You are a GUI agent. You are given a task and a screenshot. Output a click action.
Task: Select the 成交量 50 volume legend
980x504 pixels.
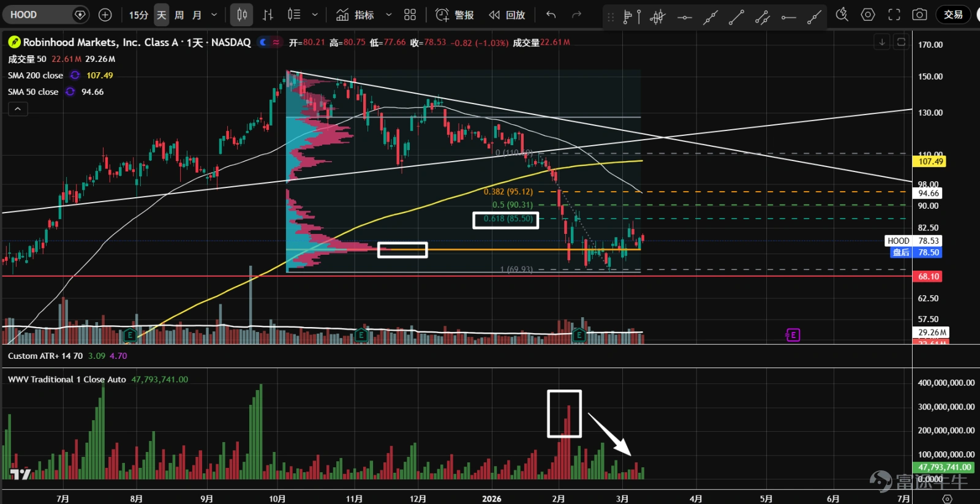click(27, 59)
